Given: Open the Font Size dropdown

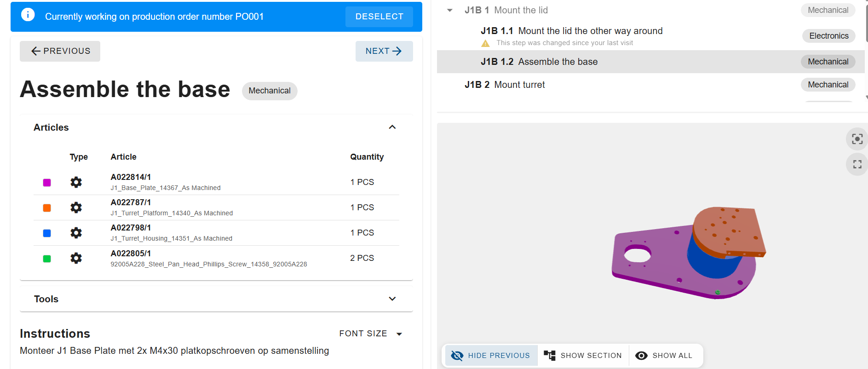Looking at the screenshot, I should point(371,334).
